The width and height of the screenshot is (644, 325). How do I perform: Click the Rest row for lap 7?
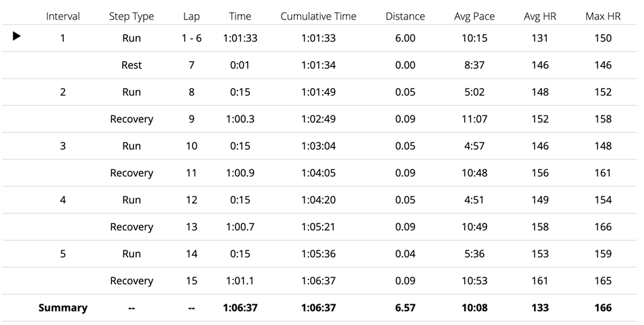[319, 65]
